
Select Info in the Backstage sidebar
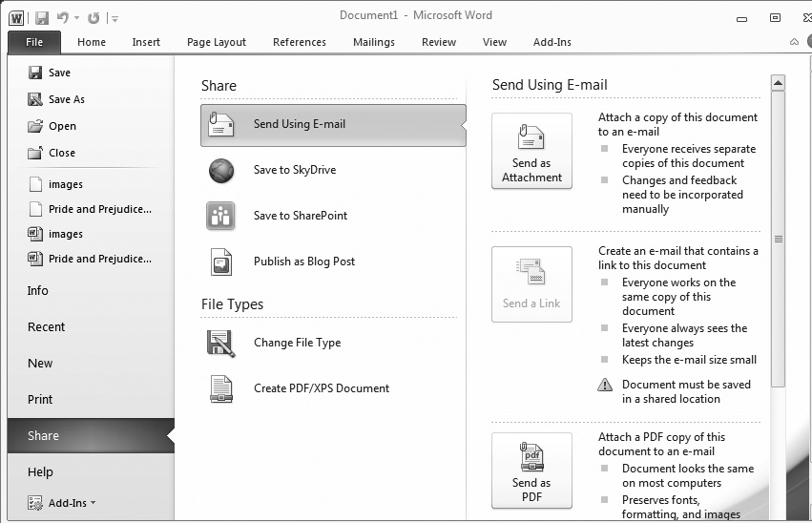(91, 290)
